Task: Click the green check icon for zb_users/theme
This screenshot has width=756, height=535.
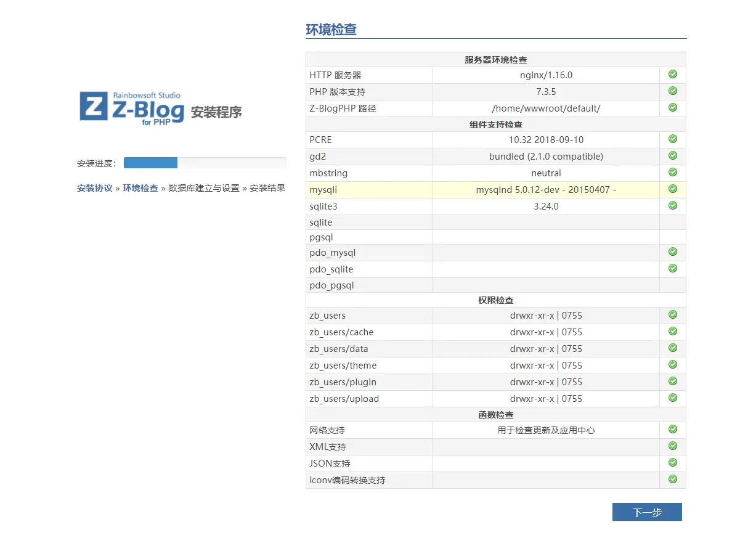Action: click(x=673, y=364)
